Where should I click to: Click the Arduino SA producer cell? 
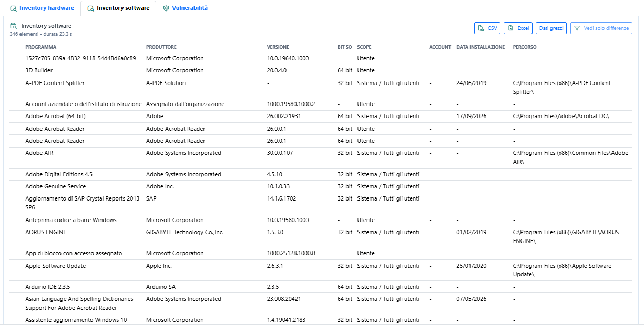(160, 287)
